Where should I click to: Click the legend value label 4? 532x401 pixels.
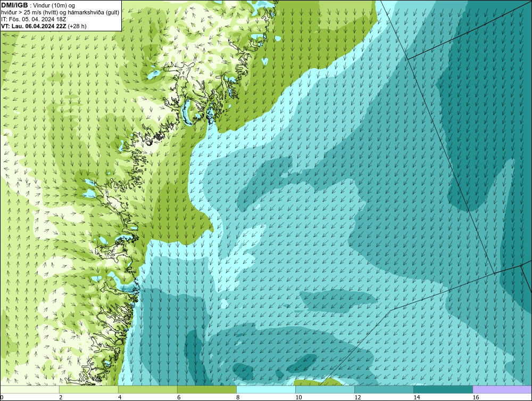120,397
